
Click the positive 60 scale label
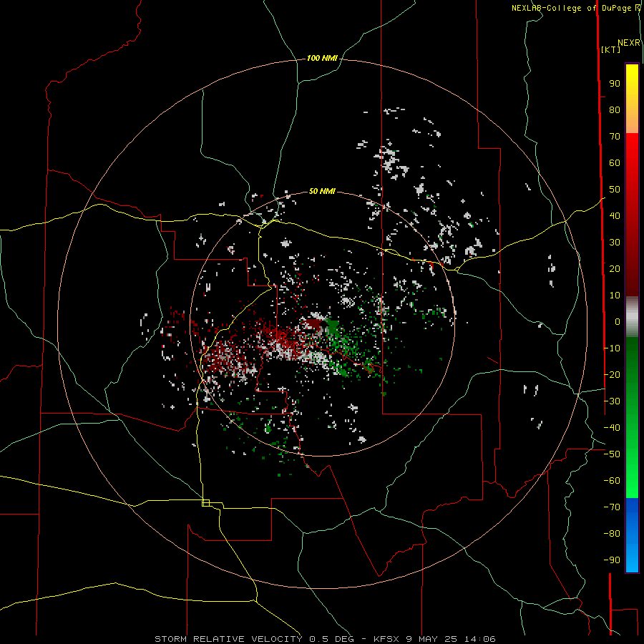(615, 163)
